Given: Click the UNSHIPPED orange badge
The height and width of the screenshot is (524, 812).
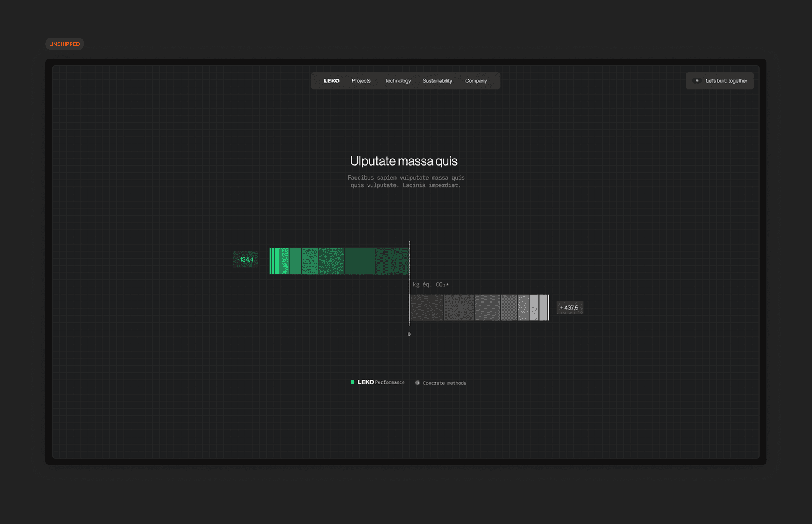Looking at the screenshot, I should coord(65,44).
